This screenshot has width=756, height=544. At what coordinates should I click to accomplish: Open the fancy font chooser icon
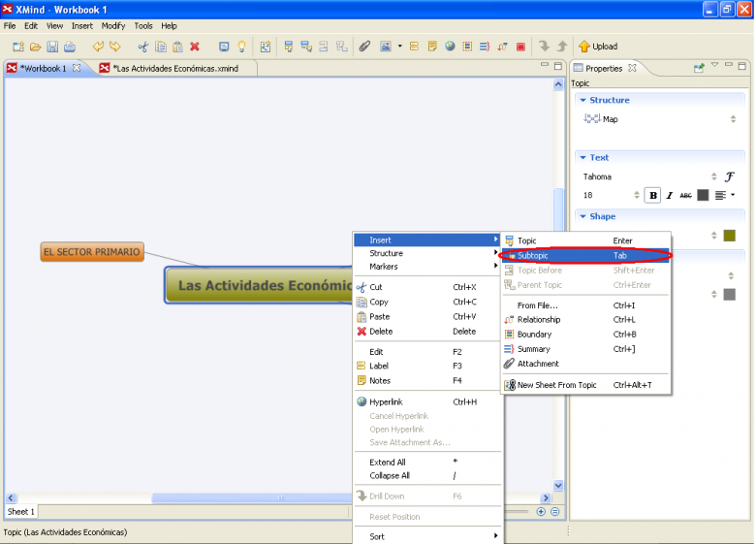pos(730,176)
